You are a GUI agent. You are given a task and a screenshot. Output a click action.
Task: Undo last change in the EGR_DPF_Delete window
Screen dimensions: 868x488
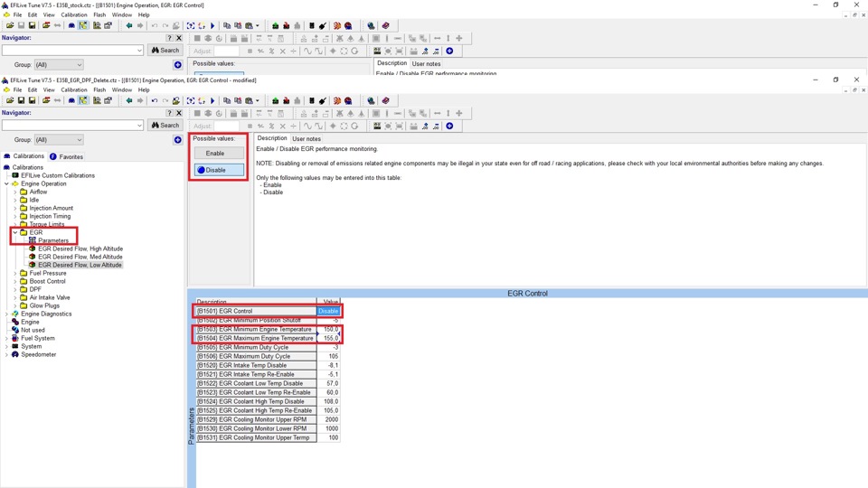point(155,100)
